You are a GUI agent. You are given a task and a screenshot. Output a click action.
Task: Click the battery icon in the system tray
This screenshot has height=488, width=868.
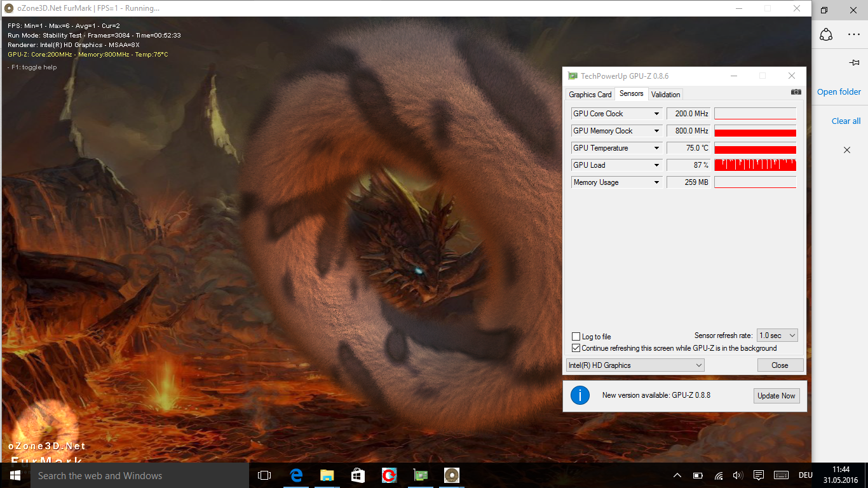698,475
